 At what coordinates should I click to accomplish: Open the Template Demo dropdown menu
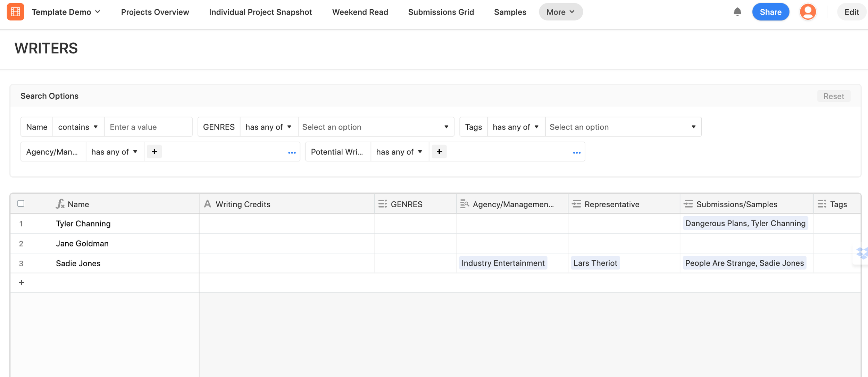pyautogui.click(x=66, y=12)
